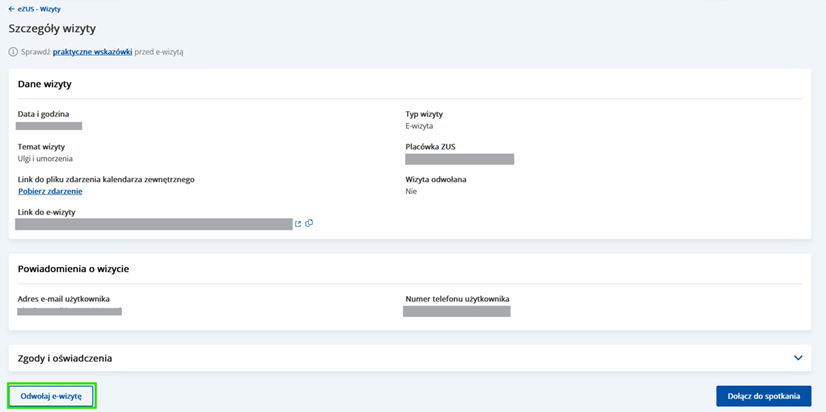The width and height of the screenshot is (826, 412).
Task: Click the Powiadomienia o wizycie section title
Action: pos(73,269)
